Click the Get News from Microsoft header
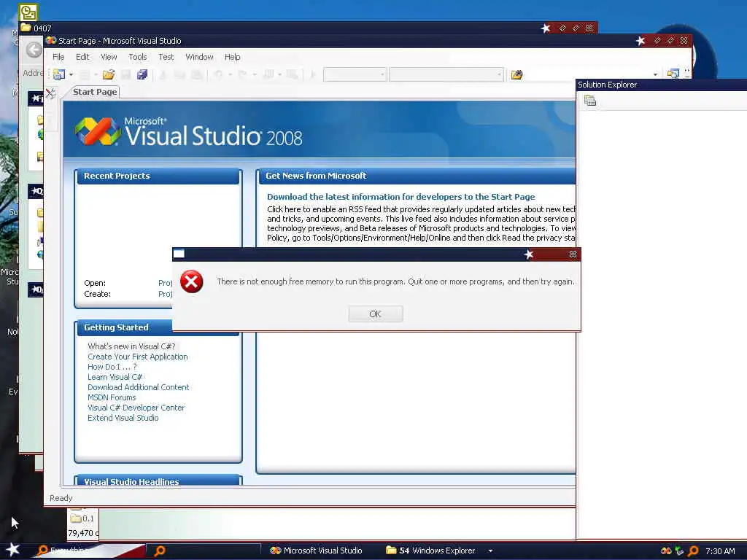 point(417,176)
